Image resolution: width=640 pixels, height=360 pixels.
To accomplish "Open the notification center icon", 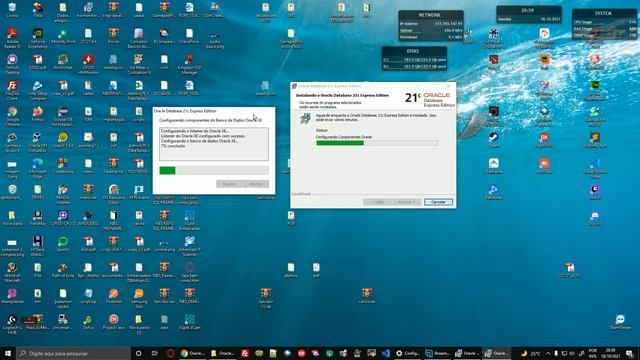I will pos(630,353).
